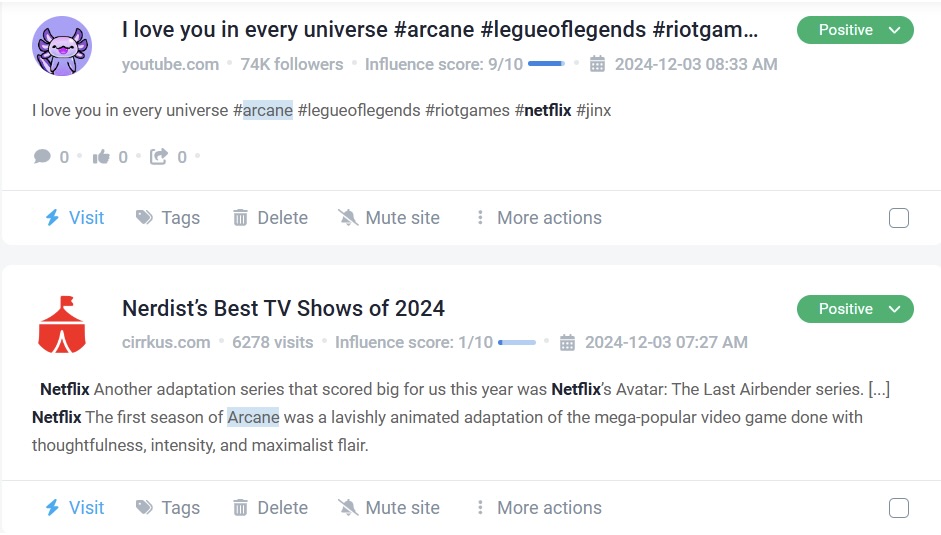Select the checkbox for the YouTube mention
Viewport: 941px width, 535px height.
coord(899,218)
